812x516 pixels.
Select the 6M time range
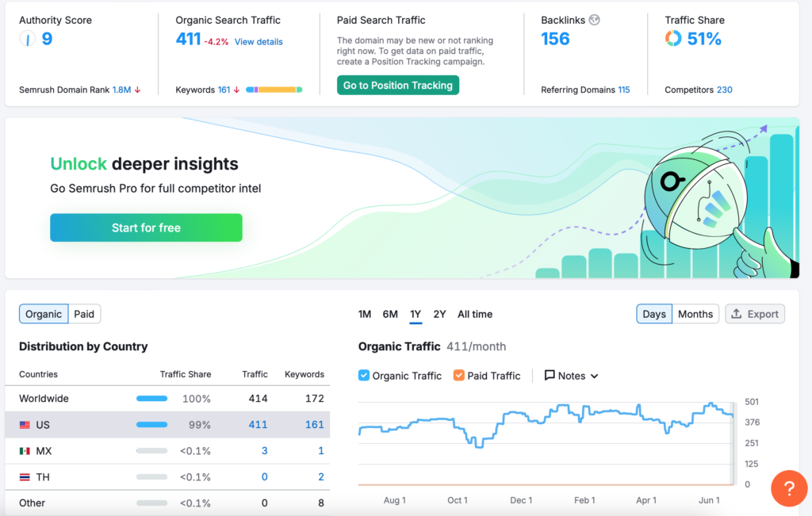[390, 314]
